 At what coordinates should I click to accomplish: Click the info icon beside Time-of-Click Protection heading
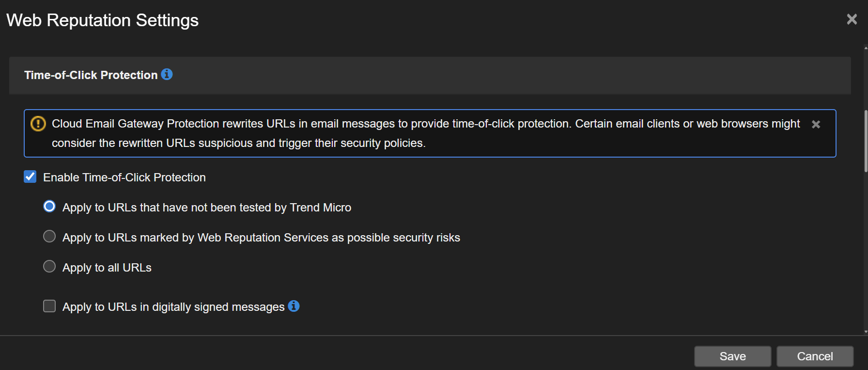pyautogui.click(x=167, y=74)
